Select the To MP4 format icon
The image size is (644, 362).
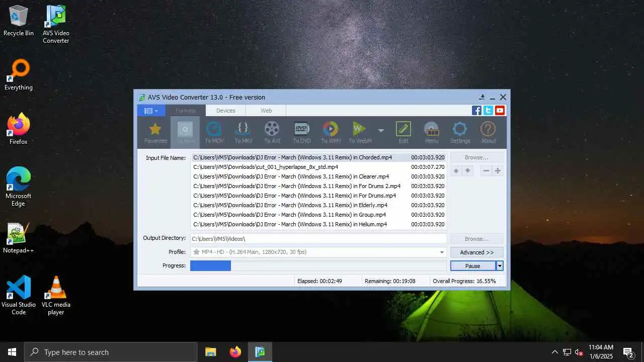click(185, 133)
